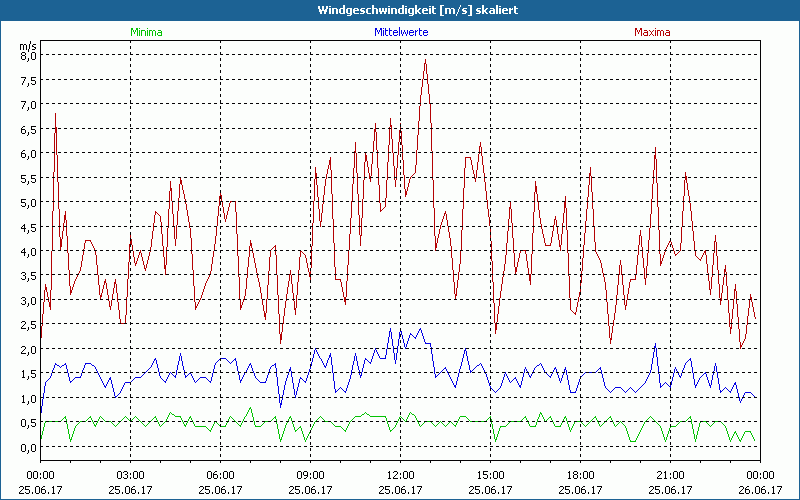Click the red Maxima legend label

(x=653, y=32)
